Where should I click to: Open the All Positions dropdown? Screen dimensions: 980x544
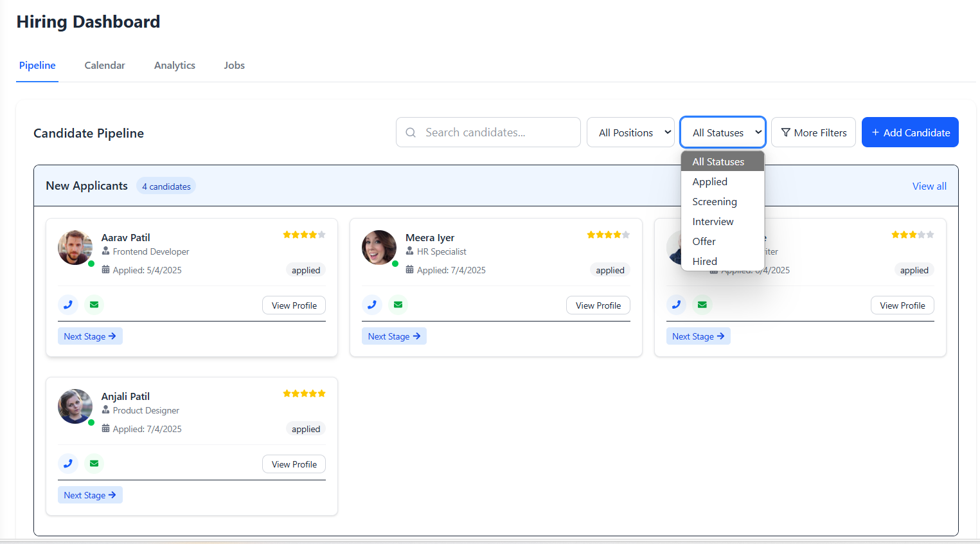click(x=630, y=132)
